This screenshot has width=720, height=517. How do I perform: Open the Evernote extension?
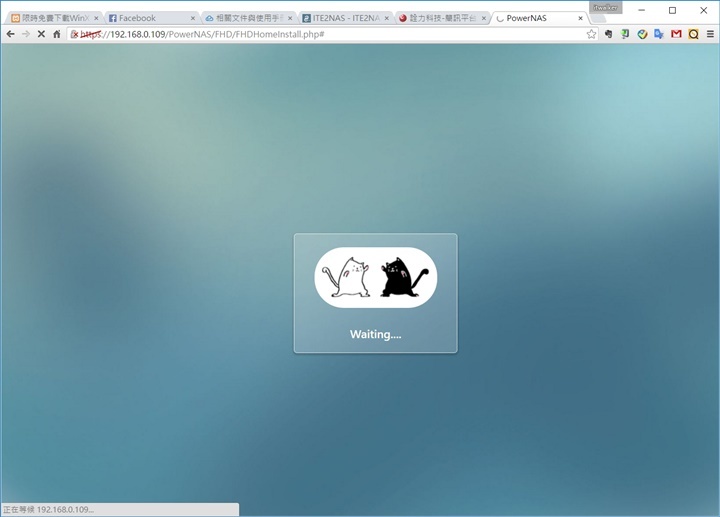point(609,34)
